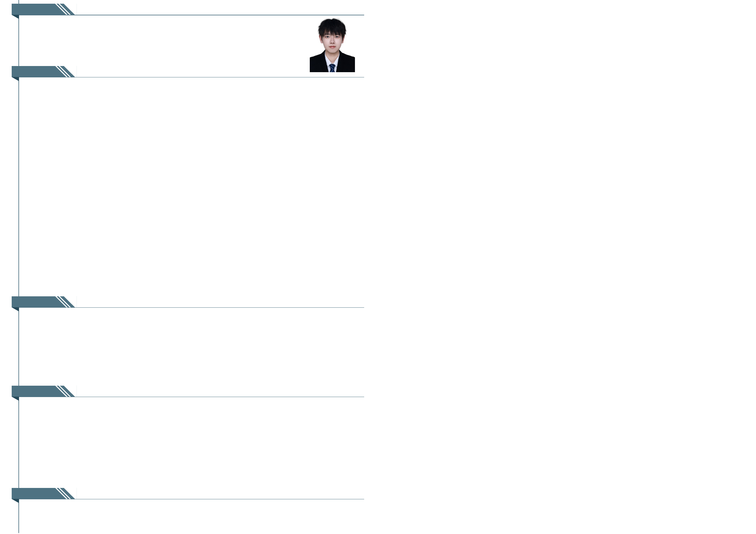Click diagonal white stripes on the fourth banner

[64, 391]
